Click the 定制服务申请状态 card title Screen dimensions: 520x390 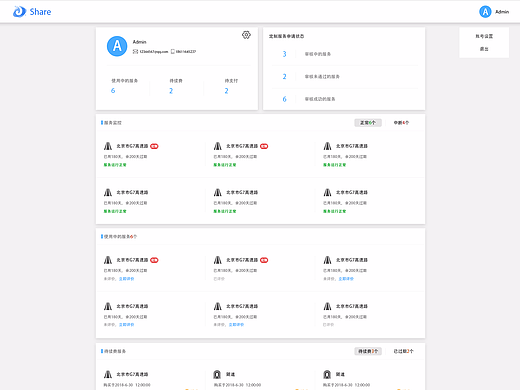tap(286, 36)
